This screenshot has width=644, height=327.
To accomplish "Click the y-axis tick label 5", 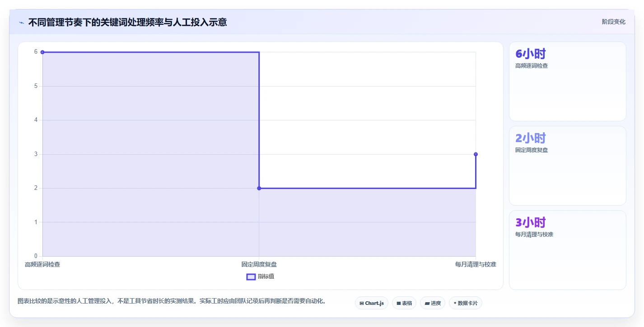I will tap(36, 86).
